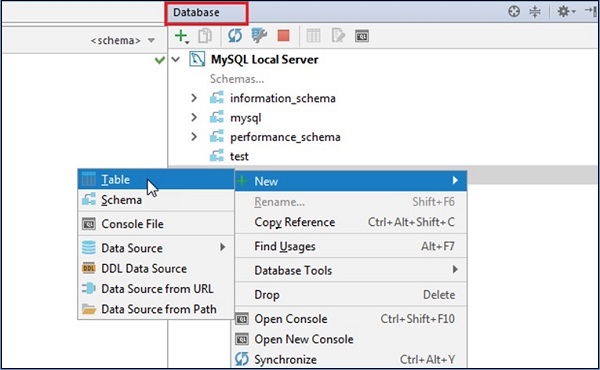This screenshot has height=370, width=600.
Task: Open the Data Source submenu arrow
Action: tap(223, 247)
